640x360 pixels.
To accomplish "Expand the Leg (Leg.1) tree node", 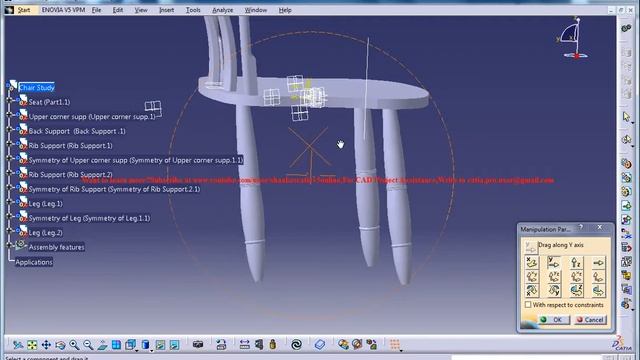I will coord(9,202).
